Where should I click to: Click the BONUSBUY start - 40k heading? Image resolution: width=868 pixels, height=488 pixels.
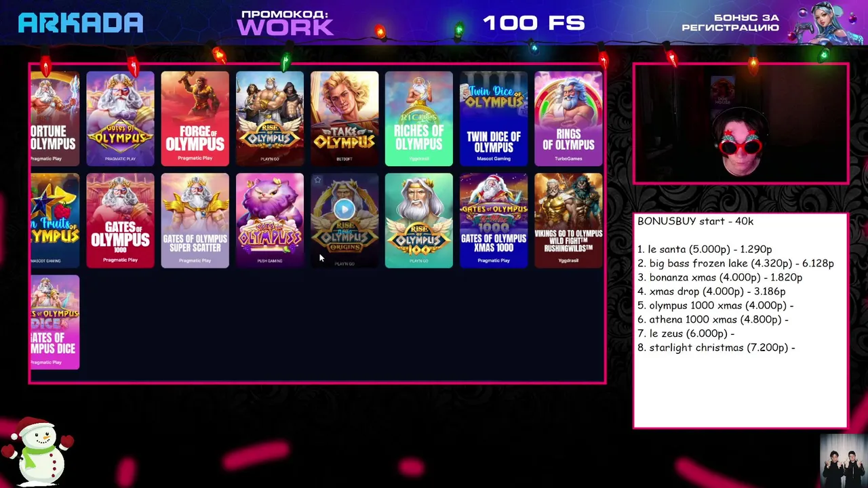point(695,221)
